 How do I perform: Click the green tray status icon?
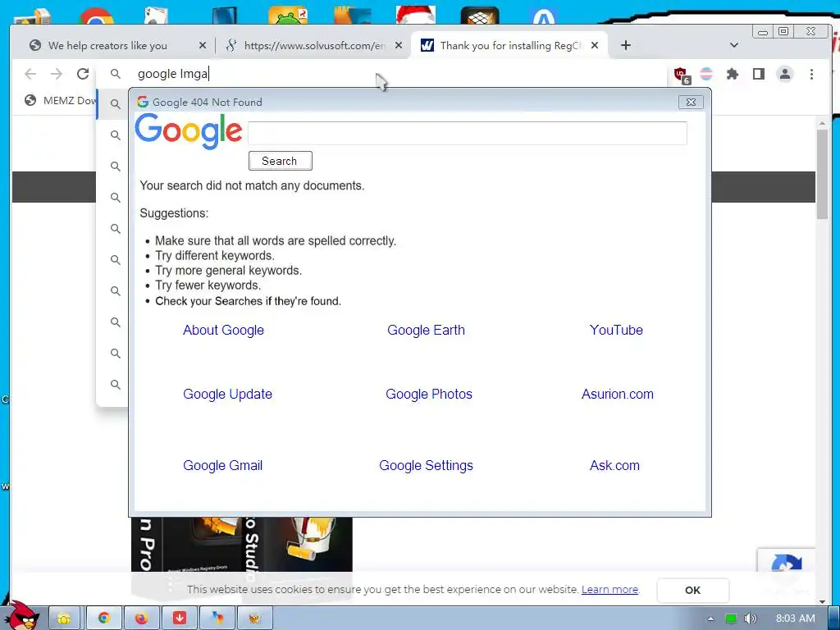point(731,619)
